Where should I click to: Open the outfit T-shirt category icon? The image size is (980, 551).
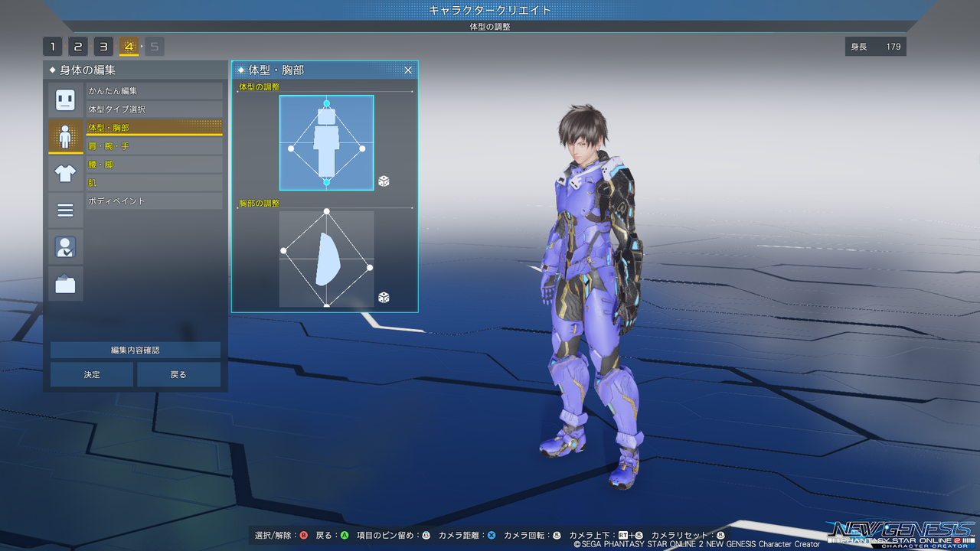coord(65,174)
